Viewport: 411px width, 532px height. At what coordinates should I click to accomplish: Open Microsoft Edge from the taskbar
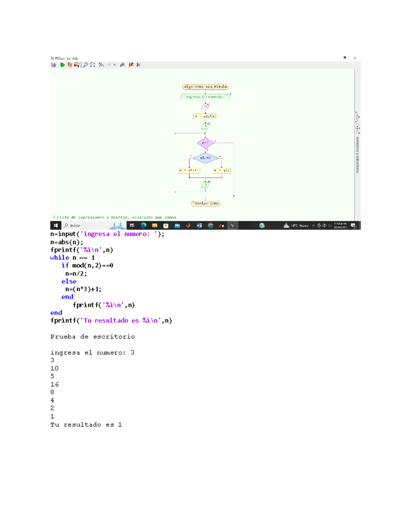[x=143, y=225]
